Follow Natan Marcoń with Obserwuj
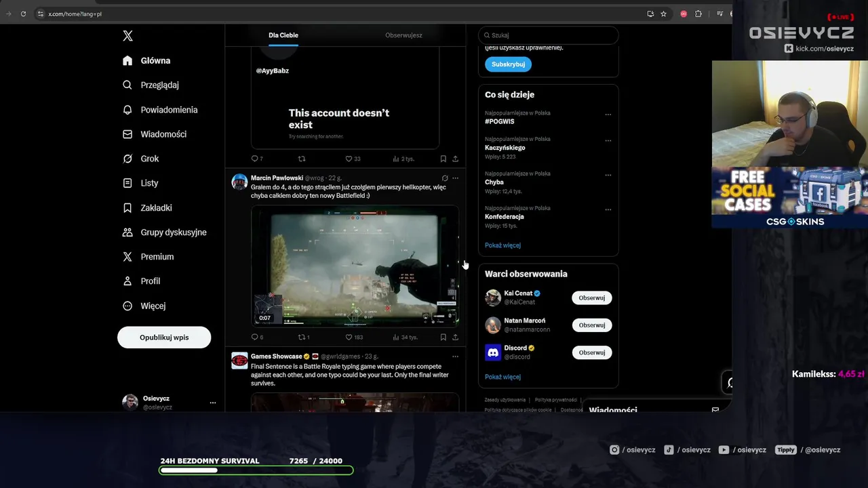The height and width of the screenshot is (488, 868). [591, 325]
